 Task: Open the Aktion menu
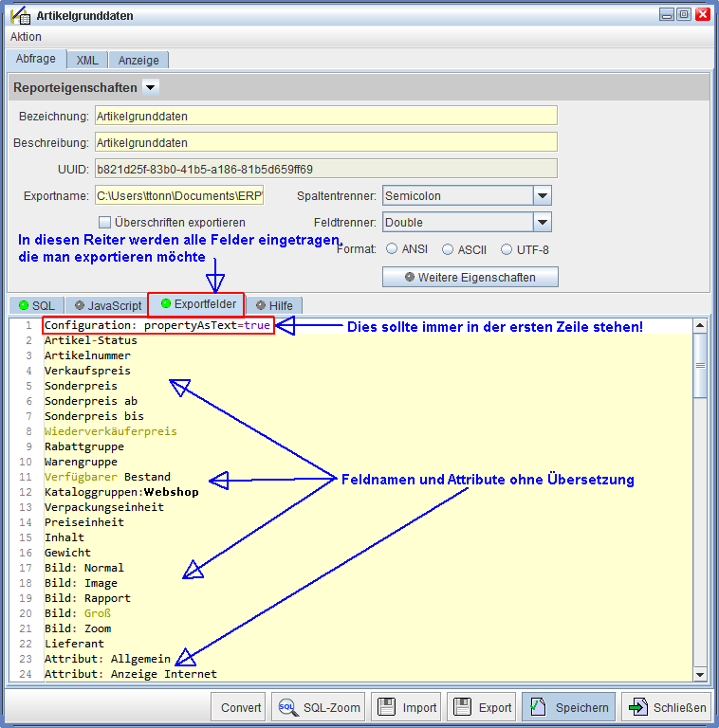click(x=26, y=37)
